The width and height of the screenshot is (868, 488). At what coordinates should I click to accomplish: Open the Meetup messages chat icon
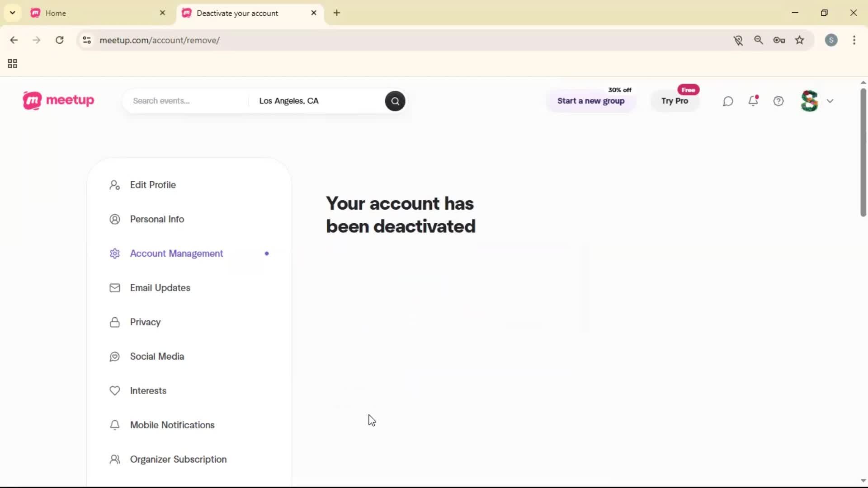(x=728, y=101)
